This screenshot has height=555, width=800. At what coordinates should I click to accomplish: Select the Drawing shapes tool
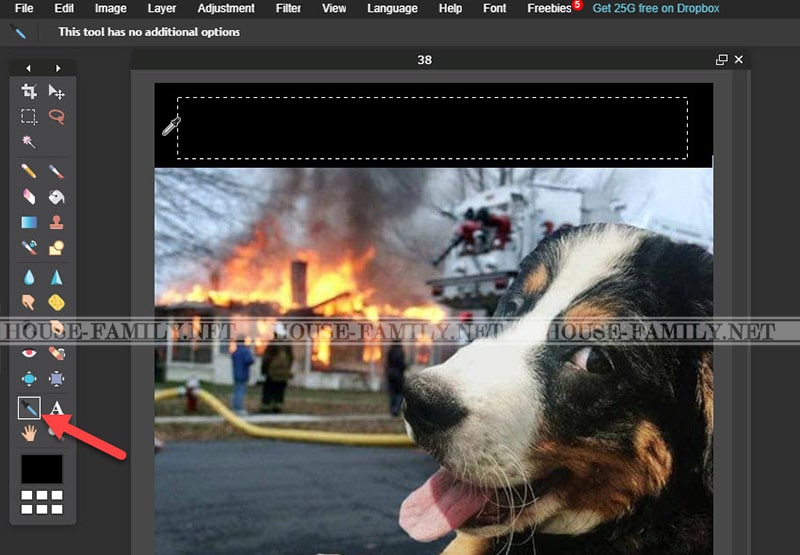[56, 247]
